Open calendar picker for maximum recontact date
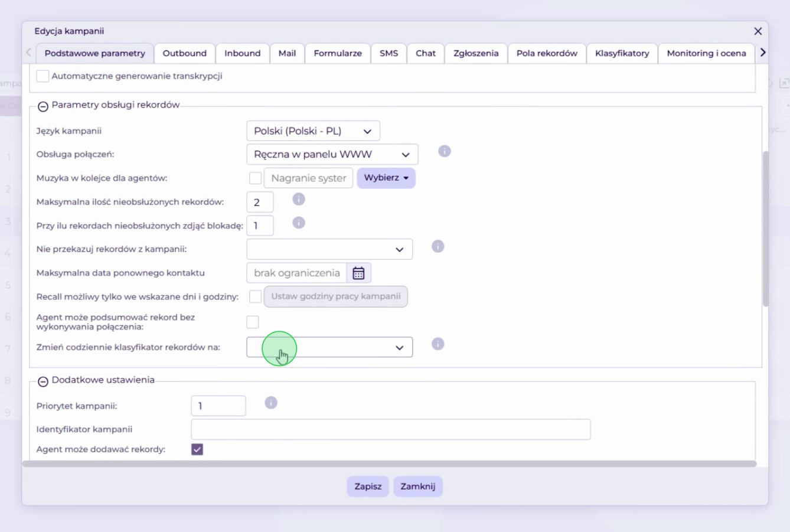The width and height of the screenshot is (790, 532). (x=358, y=273)
